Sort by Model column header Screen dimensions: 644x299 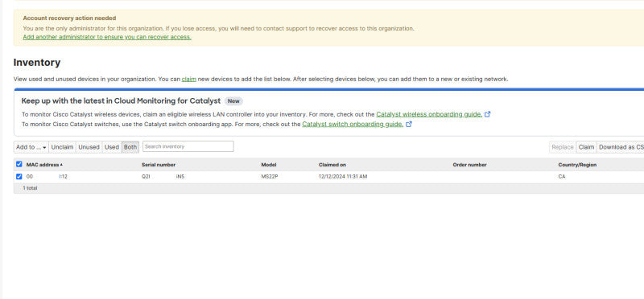click(269, 165)
